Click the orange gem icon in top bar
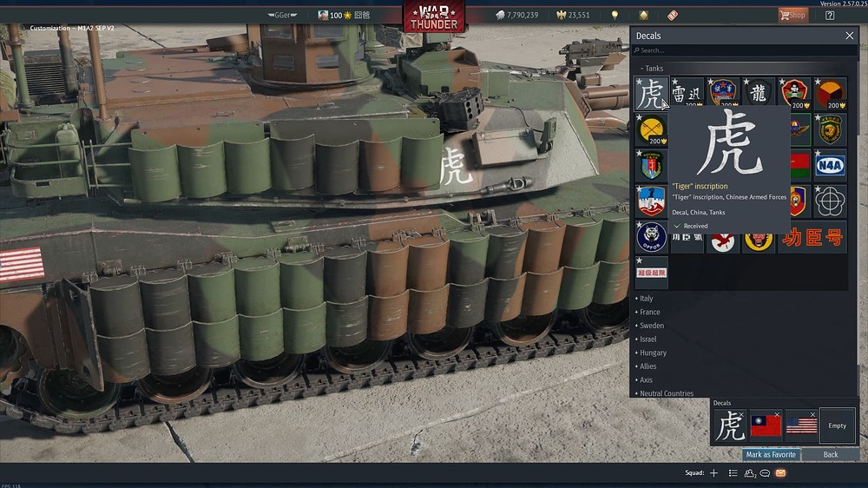The height and width of the screenshot is (488, 868). pos(643,15)
